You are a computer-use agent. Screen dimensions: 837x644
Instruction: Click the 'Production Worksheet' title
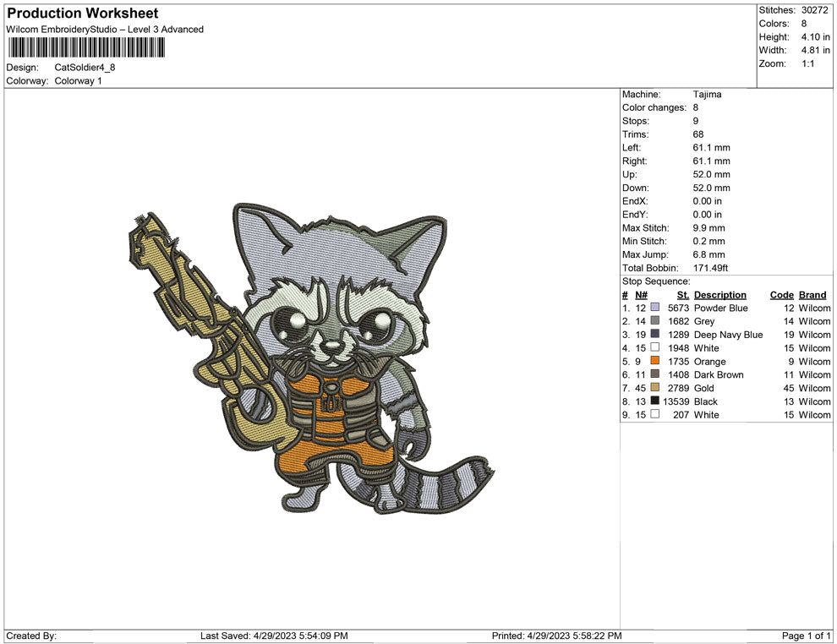tap(83, 14)
